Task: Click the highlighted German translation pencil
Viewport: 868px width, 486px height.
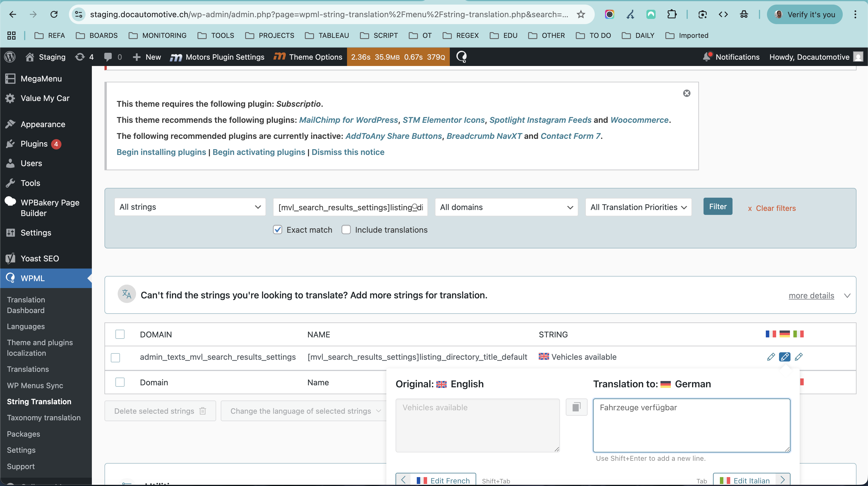Action: click(785, 357)
